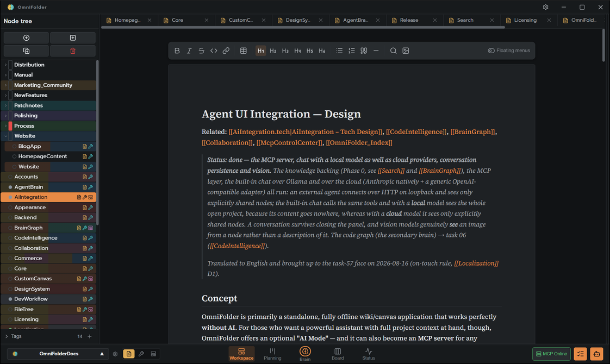Switch to the Status view
The image size is (610, 364).
tap(369, 354)
